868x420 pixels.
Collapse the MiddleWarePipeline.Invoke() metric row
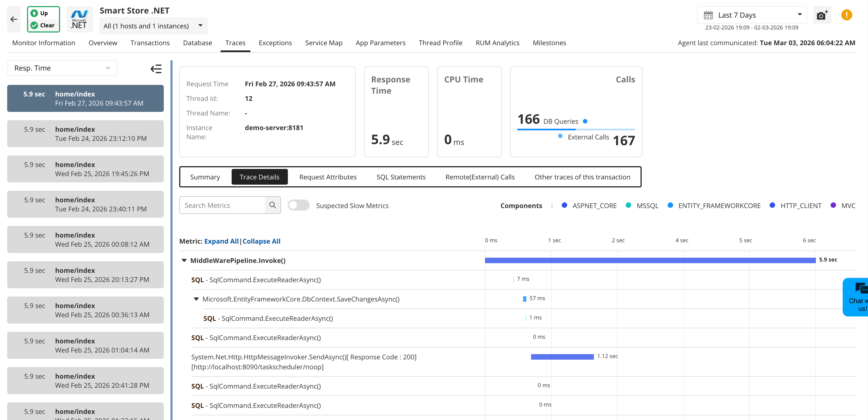click(x=184, y=260)
